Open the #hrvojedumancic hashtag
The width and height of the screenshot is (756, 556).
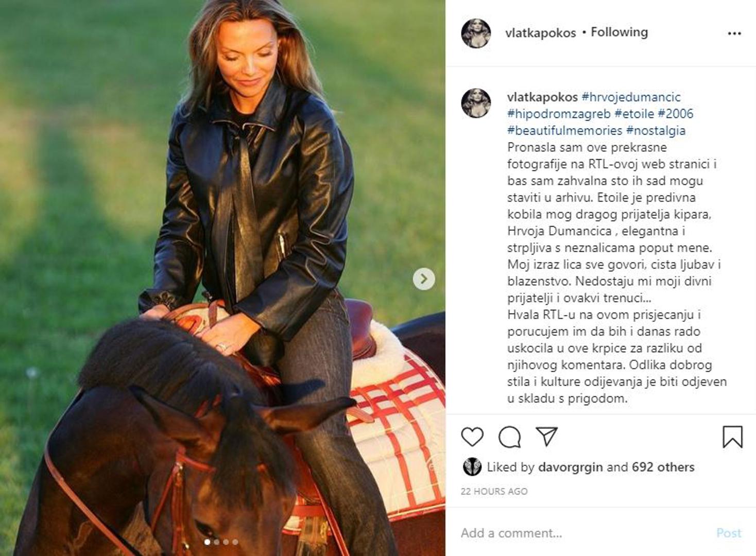(631, 97)
